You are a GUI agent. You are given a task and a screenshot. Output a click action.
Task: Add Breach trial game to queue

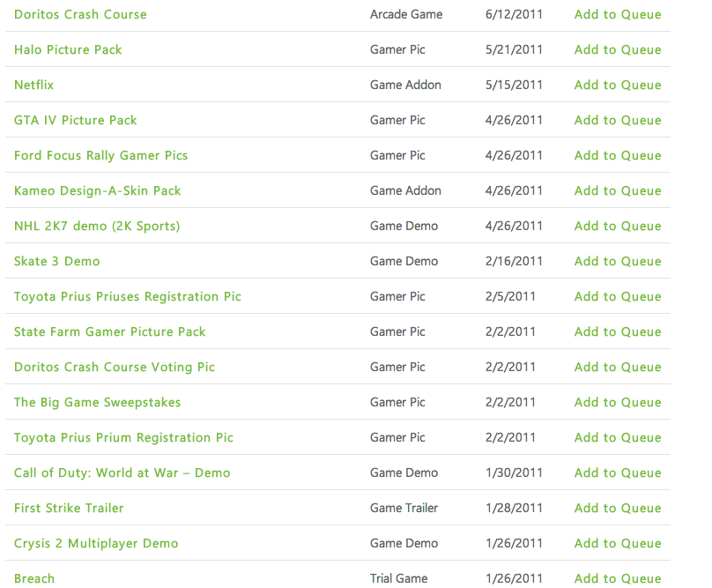[618, 578]
